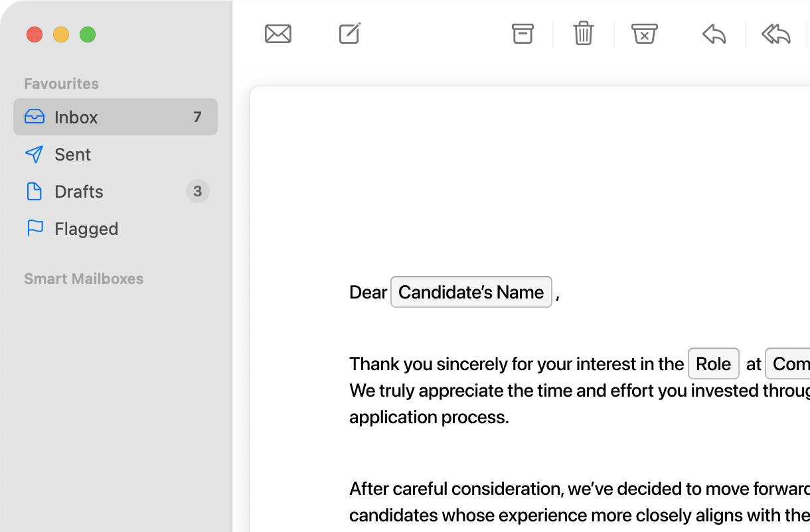Screen dimensions: 810x532
Task: Reply all to the message
Action: tap(775, 34)
